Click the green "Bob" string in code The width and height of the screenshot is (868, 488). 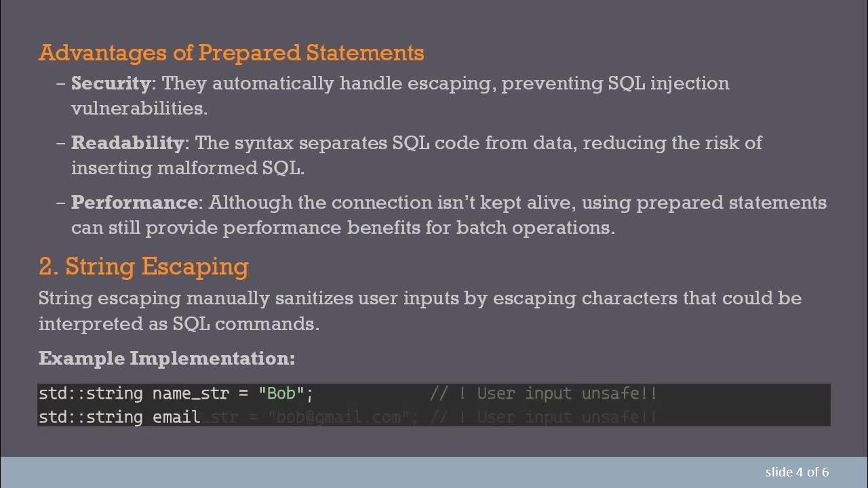[x=281, y=394]
